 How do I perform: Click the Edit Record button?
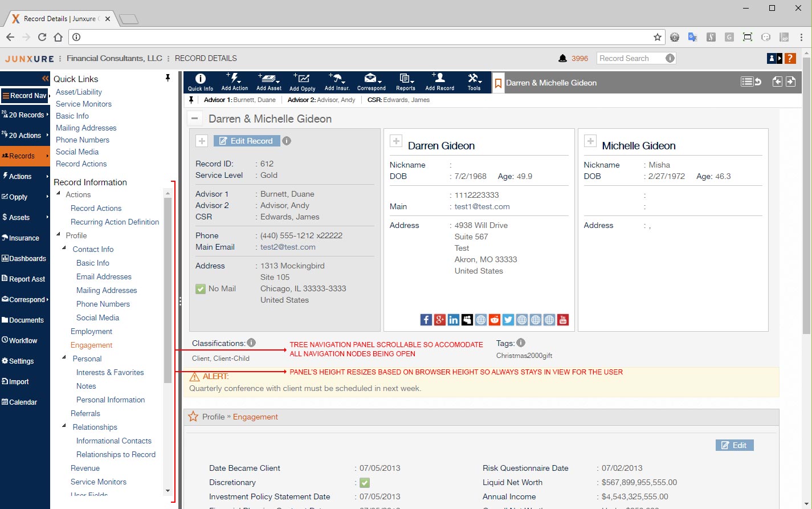point(247,141)
